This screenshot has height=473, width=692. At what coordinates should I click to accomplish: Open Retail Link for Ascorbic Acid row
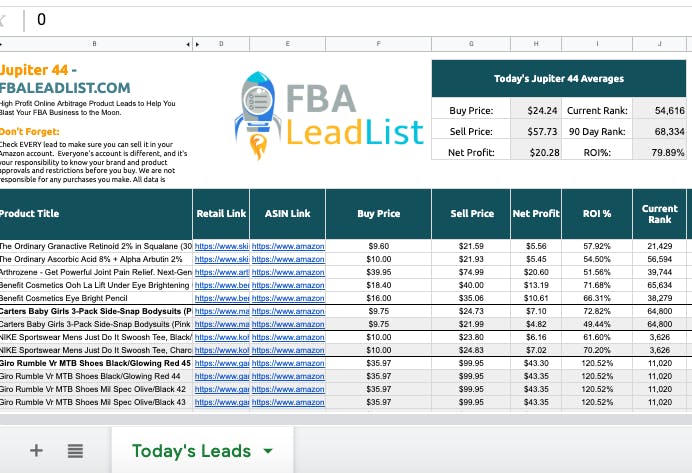click(x=221, y=259)
